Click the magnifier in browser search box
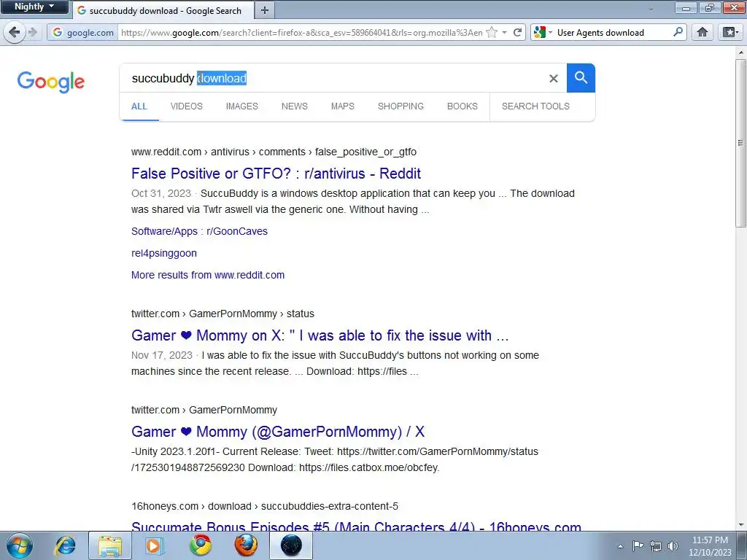Image resolution: width=747 pixels, height=560 pixels. pyautogui.click(x=678, y=32)
